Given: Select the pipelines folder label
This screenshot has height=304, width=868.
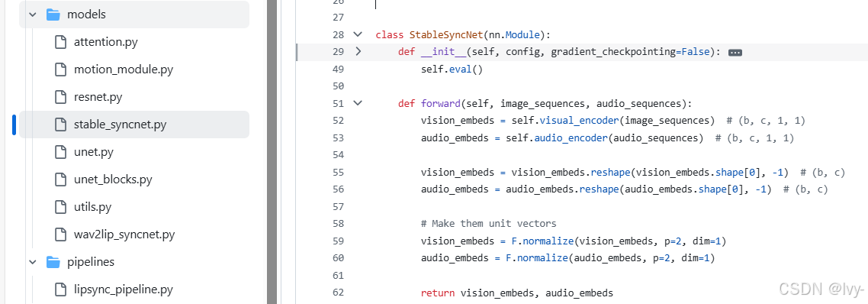Looking at the screenshot, I should tap(92, 261).
